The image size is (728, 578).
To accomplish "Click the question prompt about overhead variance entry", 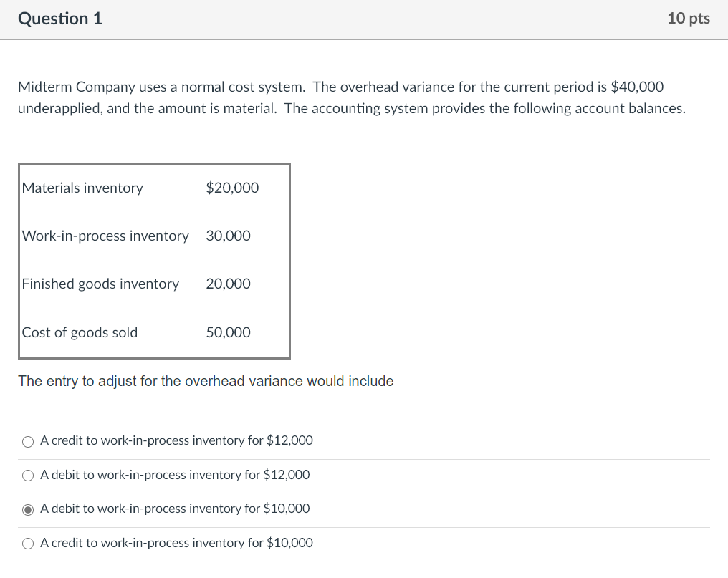I will coord(206,381).
